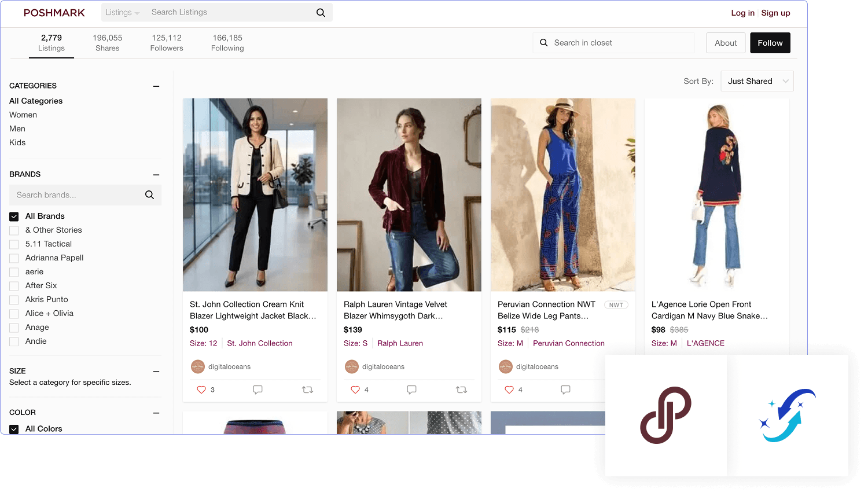Comment on the Peruvian Connection pants listing

(x=565, y=390)
